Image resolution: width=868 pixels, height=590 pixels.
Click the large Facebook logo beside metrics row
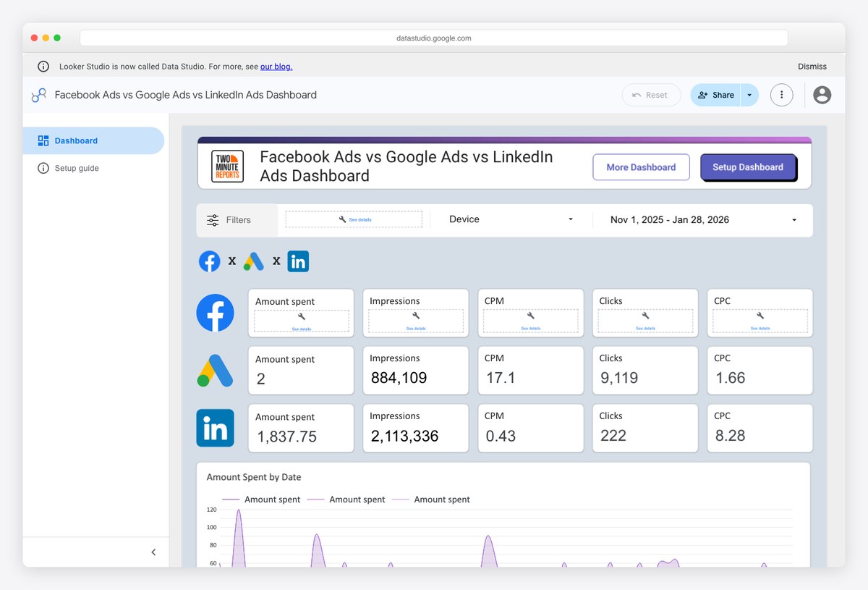point(216,313)
